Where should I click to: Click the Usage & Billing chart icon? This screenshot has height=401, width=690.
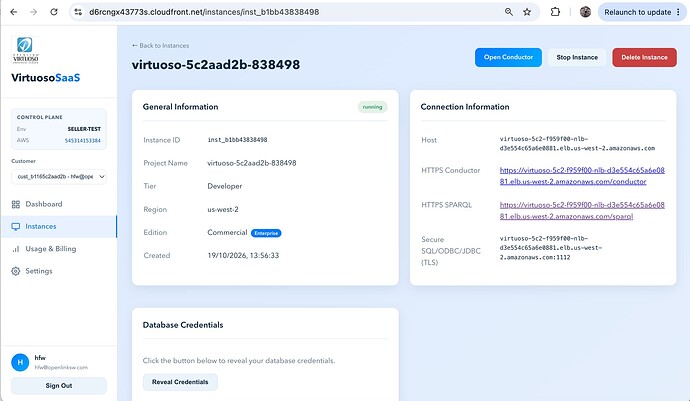[x=16, y=249]
